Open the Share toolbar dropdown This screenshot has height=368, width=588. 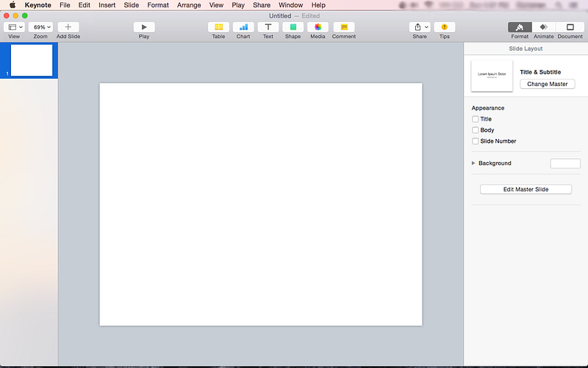click(x=420, y=27)
